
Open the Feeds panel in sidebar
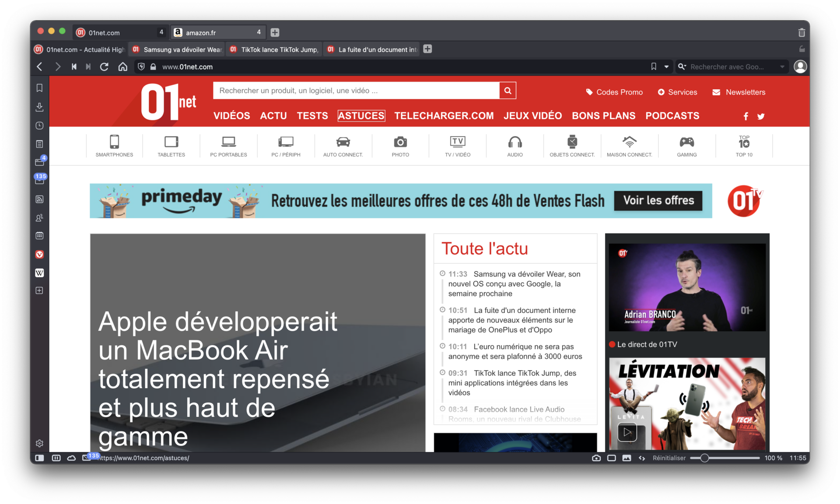coord(39,199)
